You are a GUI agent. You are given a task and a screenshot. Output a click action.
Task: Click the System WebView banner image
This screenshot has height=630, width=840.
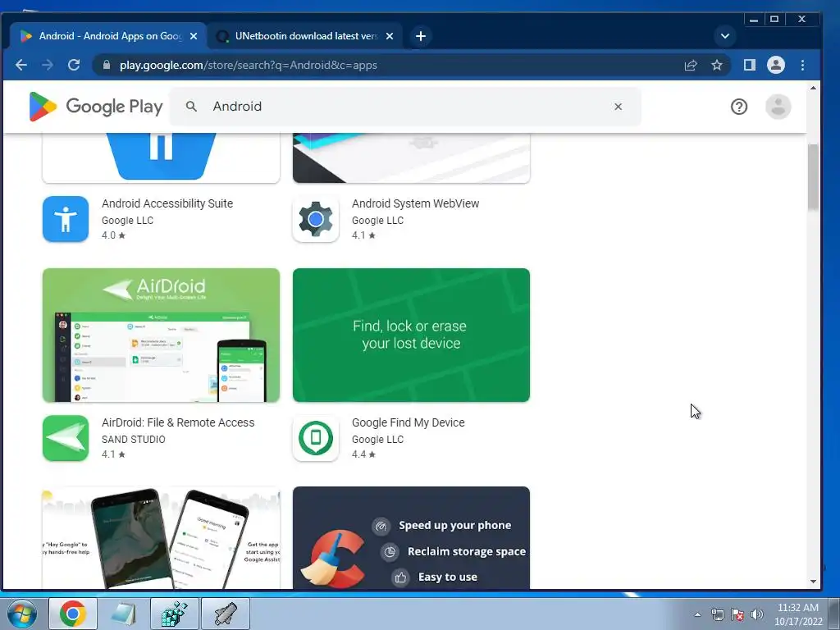tap(411, 158)
